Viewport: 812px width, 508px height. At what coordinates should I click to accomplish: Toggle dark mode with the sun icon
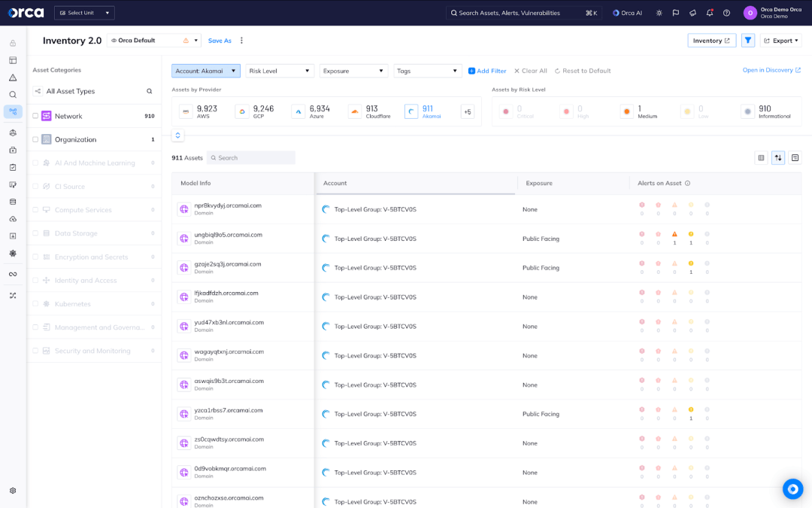658,12
